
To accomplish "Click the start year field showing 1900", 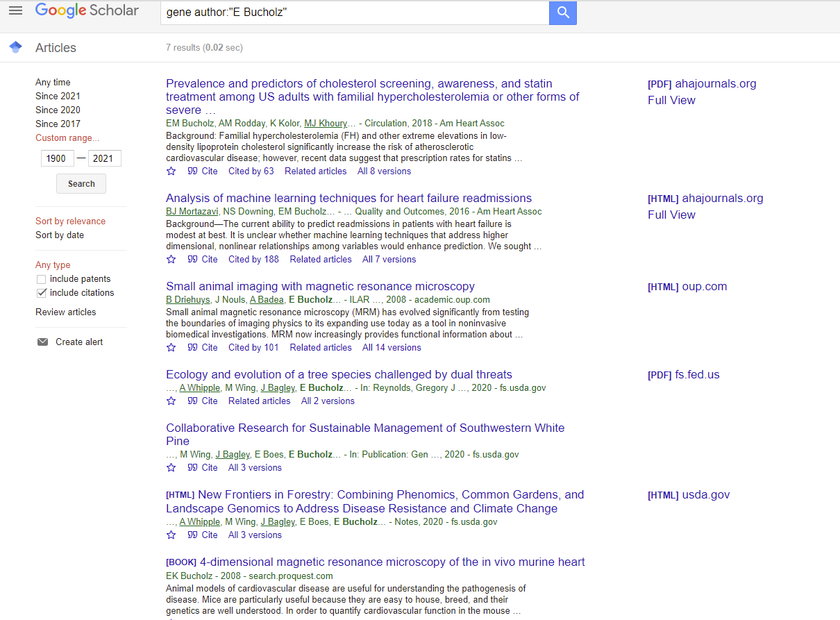I will (56, 158).
